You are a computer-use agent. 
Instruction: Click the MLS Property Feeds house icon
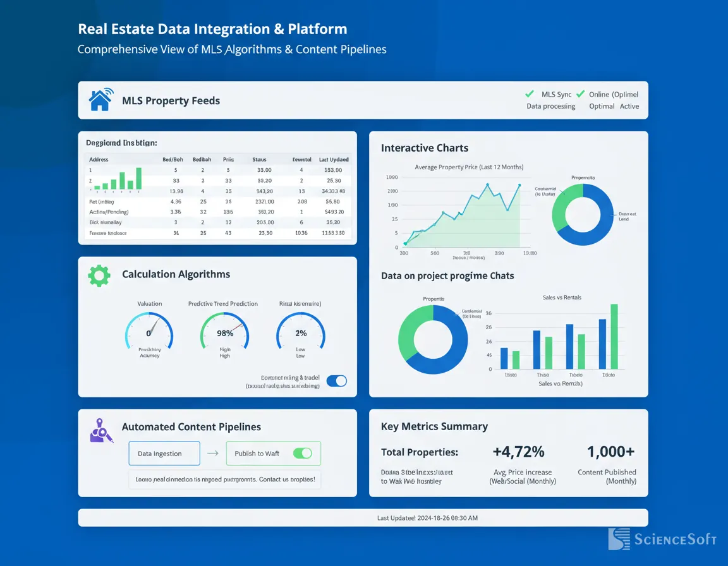tap(100, 100)
